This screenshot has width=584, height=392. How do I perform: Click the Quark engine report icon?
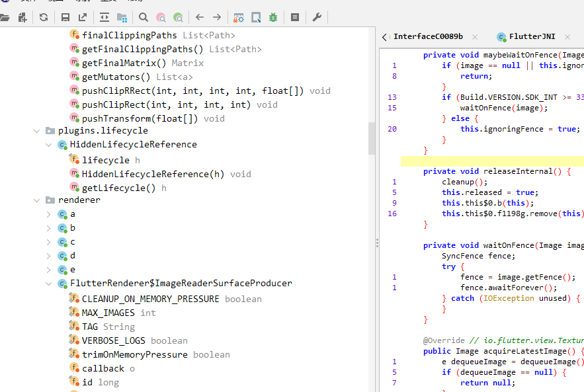(x=256, y=17)
